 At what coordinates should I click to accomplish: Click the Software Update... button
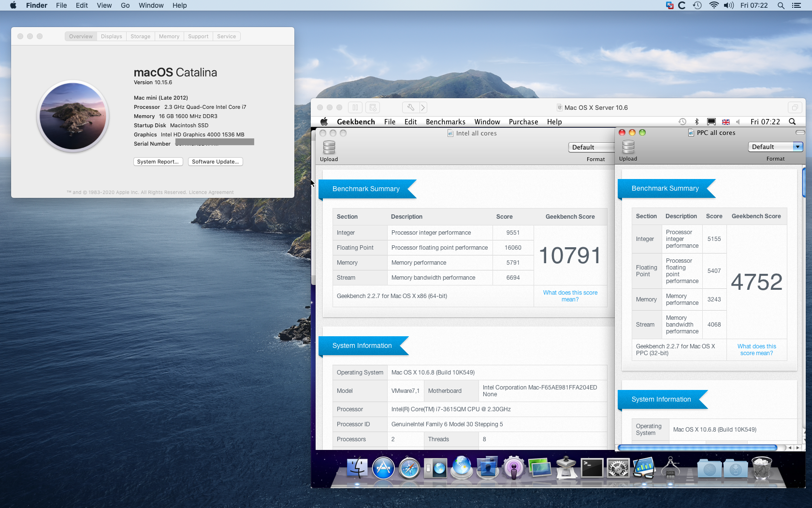coord(216,162)
